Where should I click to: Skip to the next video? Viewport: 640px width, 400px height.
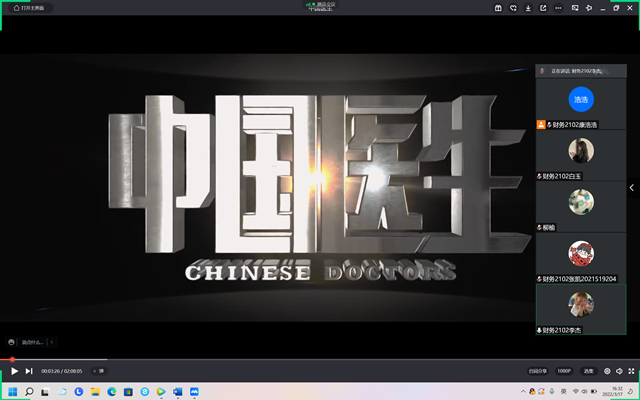(x=29, y=371)
